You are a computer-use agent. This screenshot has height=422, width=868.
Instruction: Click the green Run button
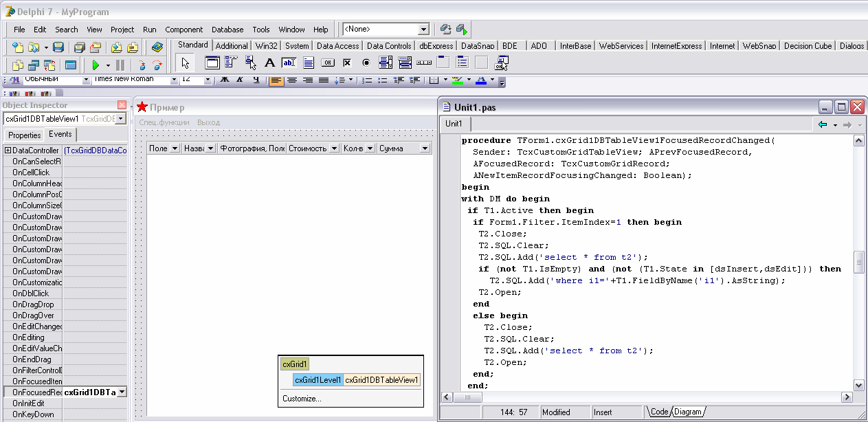(96, 65)
